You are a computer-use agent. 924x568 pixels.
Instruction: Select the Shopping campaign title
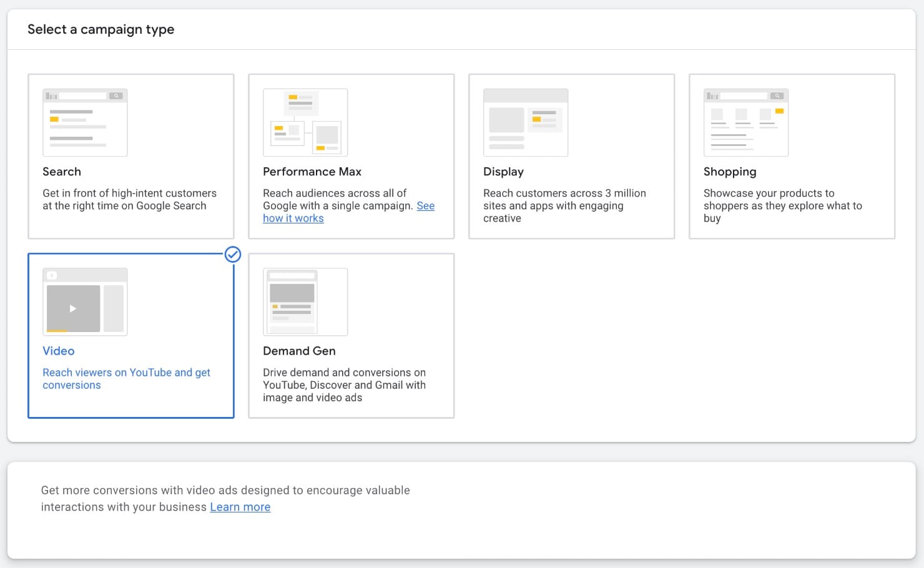[730, 172]
